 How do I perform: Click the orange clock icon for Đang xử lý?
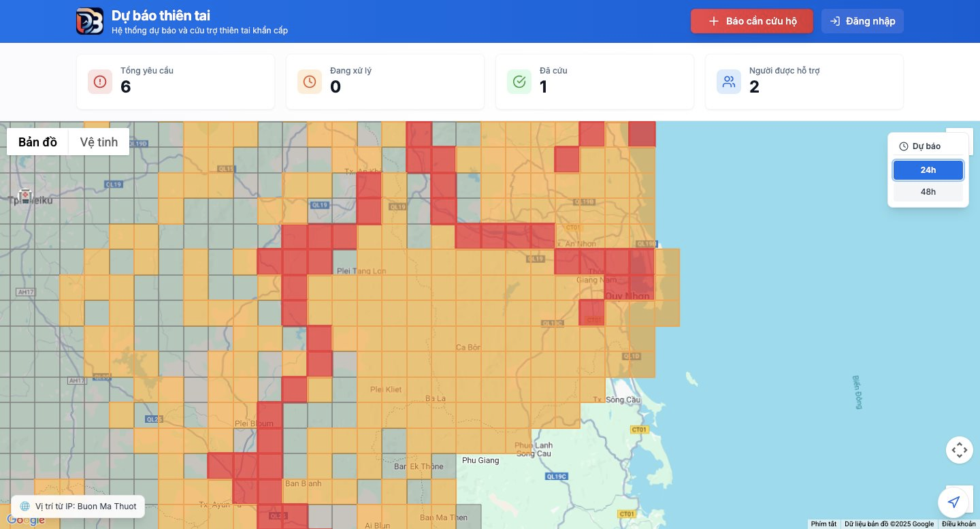point(310,82)
